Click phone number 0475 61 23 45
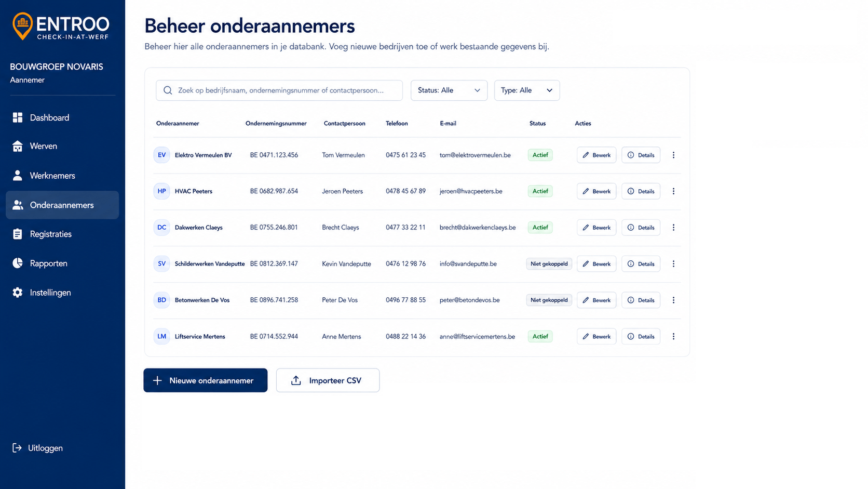 (405, 155)
